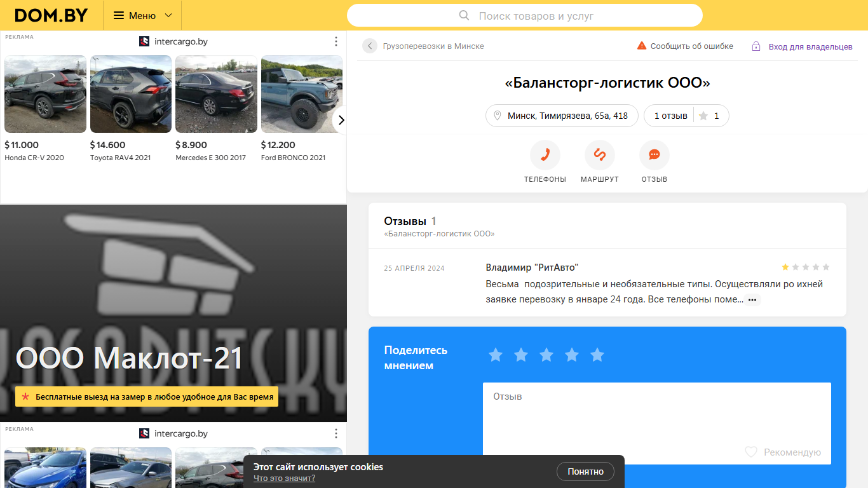
Task: Click the Отзыв speech bubble icon
Action: (654, 155)
